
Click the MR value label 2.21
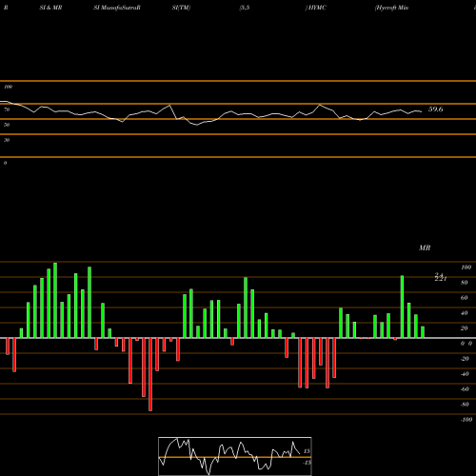(x=441, y=279)
